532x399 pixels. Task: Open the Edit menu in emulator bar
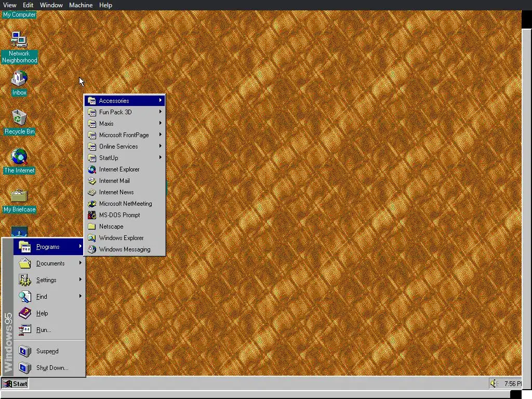28,5
